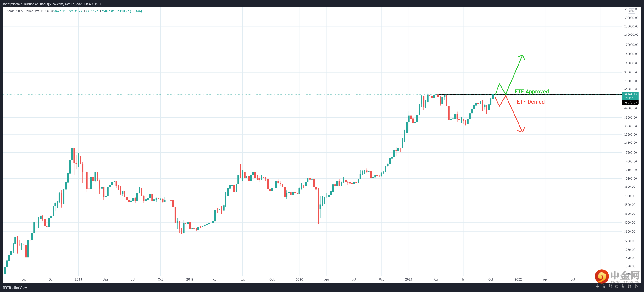Click the 2021 label on the time axis

[408, 279]
